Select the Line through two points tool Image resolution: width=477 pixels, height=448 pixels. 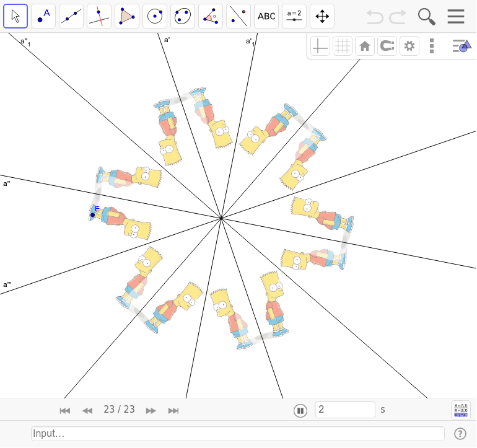click(x=71, y=16)
